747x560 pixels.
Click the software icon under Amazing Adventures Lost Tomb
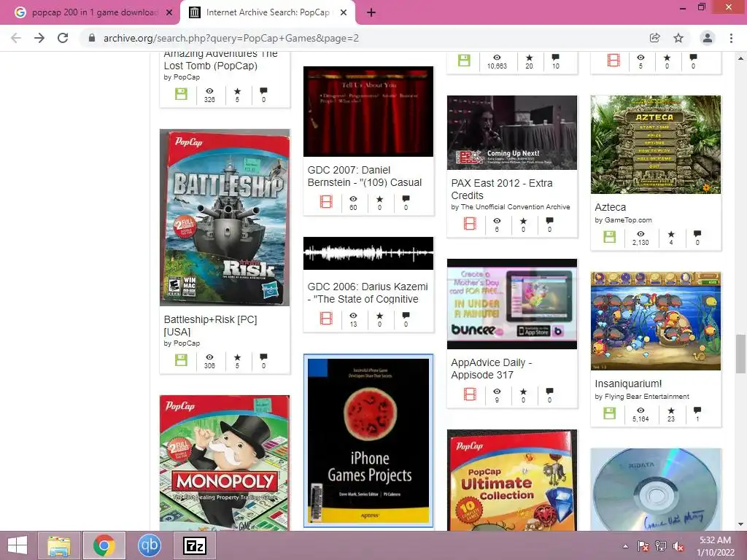(x=181, y=94)
